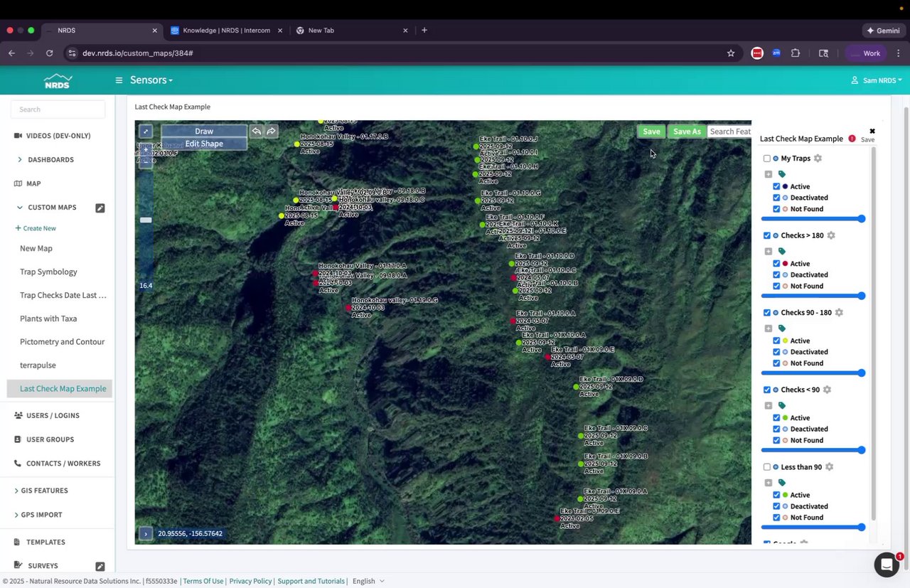Open settings gear for Checks 90 - 180 layer

coord(839,313)
